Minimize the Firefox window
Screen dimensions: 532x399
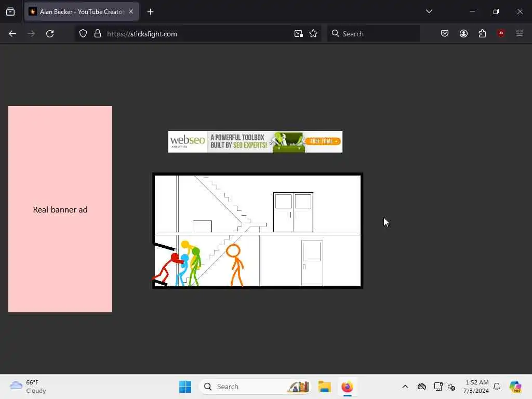coord(472,11)
